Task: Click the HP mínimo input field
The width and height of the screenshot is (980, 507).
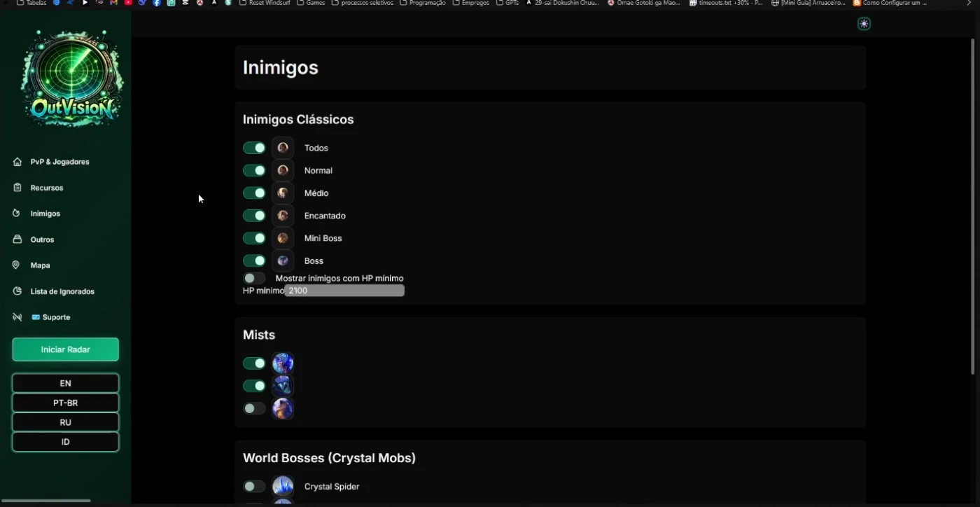Action: pos(344,291)
